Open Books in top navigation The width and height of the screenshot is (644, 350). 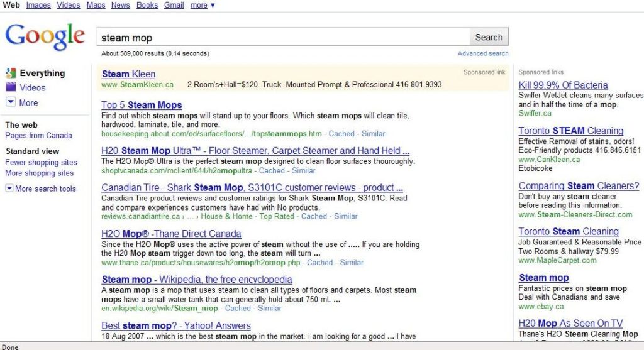point(147,5)
